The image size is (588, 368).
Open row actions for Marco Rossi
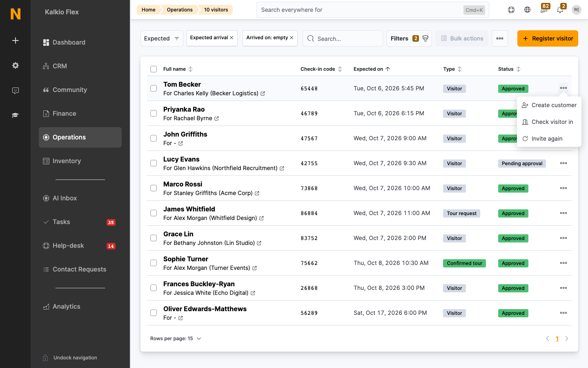click(x=563, y=188)
